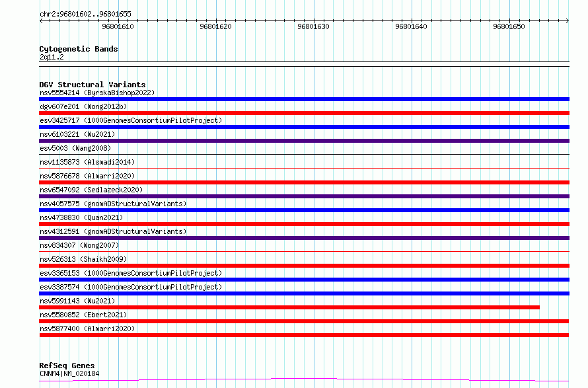Open variant nsv526313 (Shaikh2009) label

coord(83,259)
